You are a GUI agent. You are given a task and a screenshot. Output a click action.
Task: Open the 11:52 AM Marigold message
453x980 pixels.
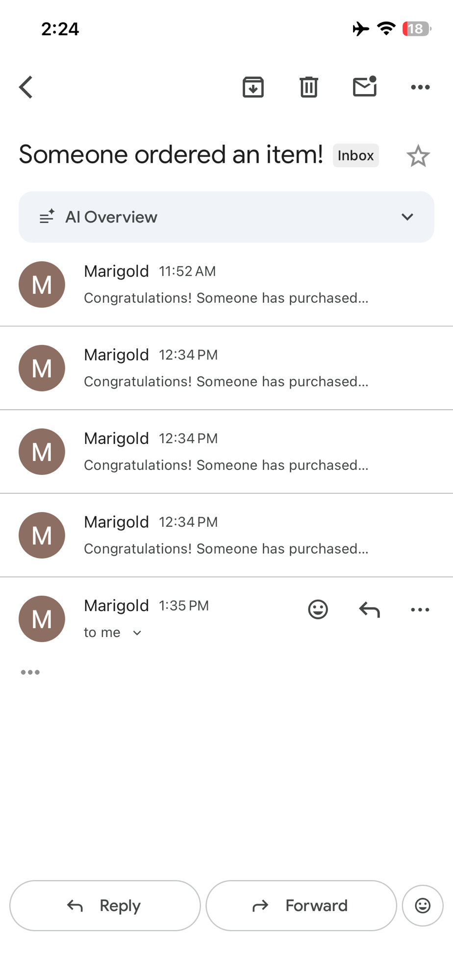click(226, 285)
